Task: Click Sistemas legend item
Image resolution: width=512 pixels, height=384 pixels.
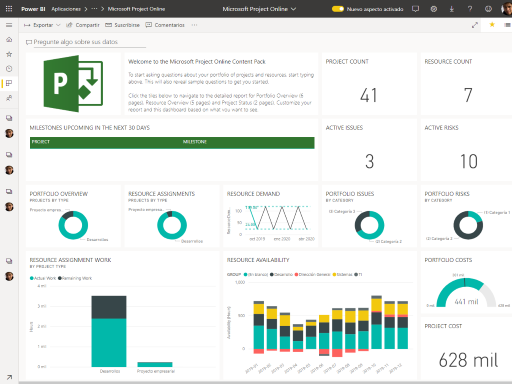Action: (343, 275)
